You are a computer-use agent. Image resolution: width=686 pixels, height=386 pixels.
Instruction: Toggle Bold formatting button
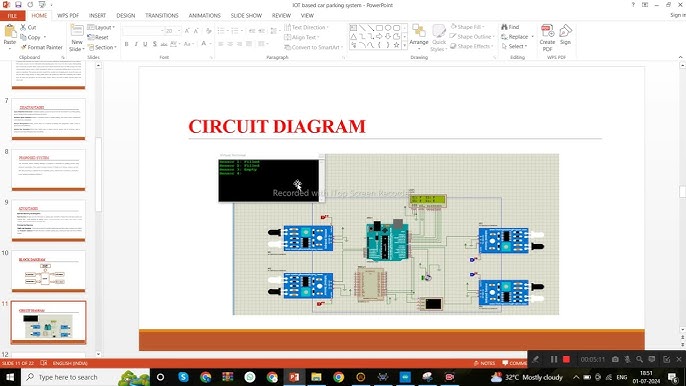tap(126, 44)
